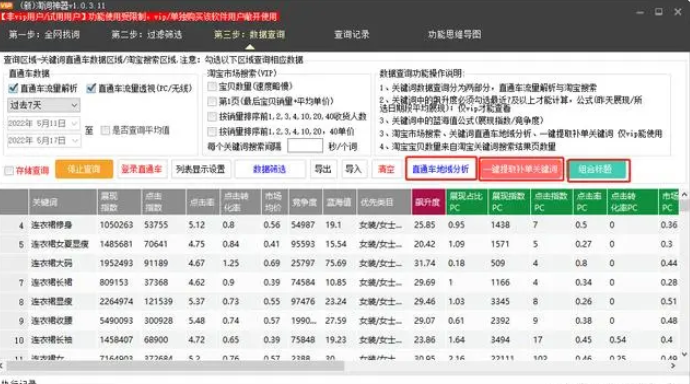Select 第三步：数据查询 tab
The height and width of the screenshot is (384, 690).
(250, 34)
